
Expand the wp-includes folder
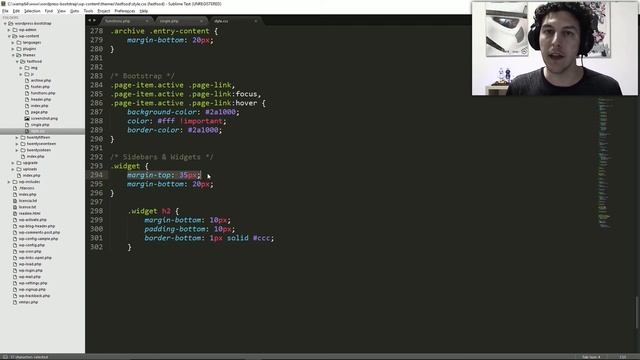(x=9, y=182)
